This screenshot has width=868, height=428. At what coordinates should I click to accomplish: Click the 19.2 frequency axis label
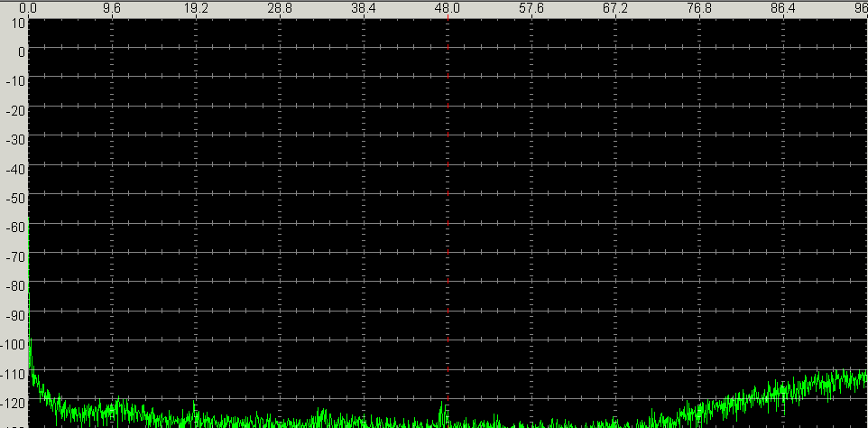pyautogui.click(x=196, y=9)
